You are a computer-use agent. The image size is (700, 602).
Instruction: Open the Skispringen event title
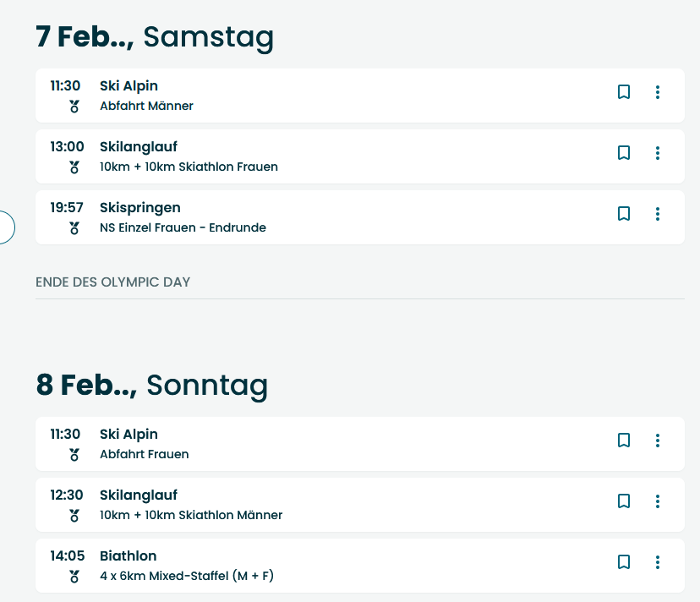click(x=140, y=208)
